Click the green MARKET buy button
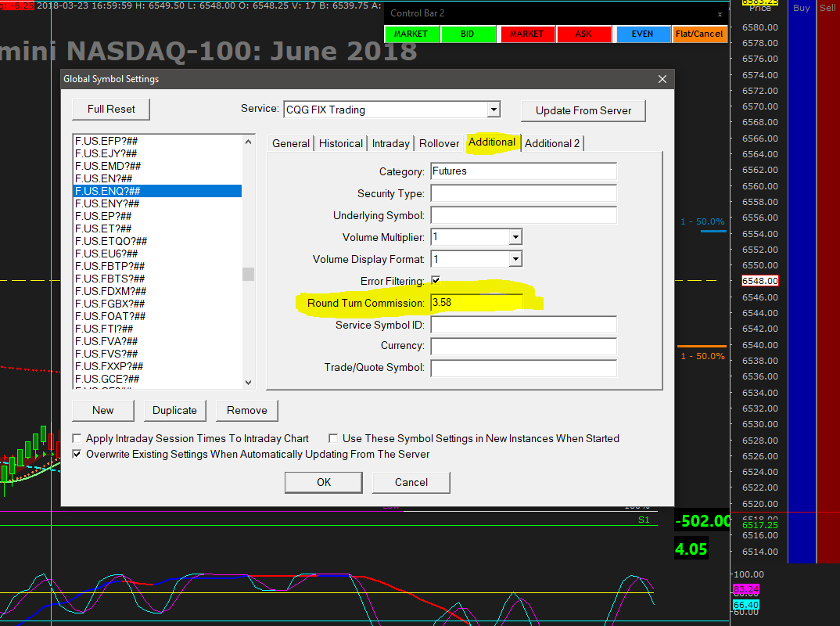Image resolution: width=840 pixels, height=626 pixels. pyautogui.click(x=411, y=34)
